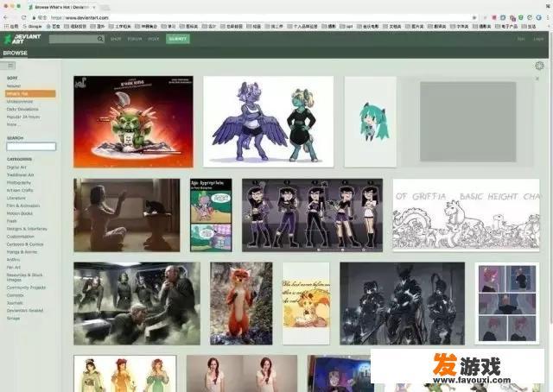Close the grey ad banner
This screenshot has height=392, width=553.
pos(537,79)
